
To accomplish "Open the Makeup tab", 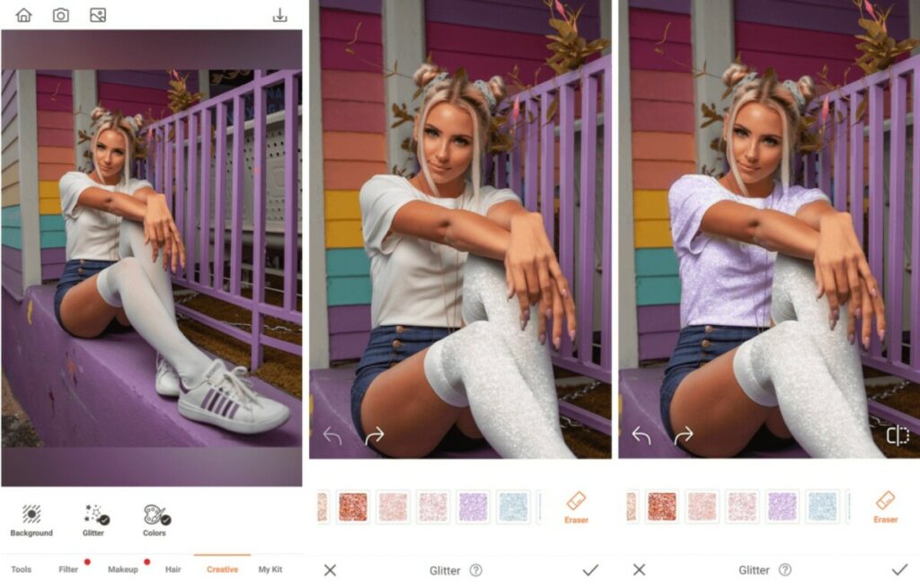I will (122, 569).
